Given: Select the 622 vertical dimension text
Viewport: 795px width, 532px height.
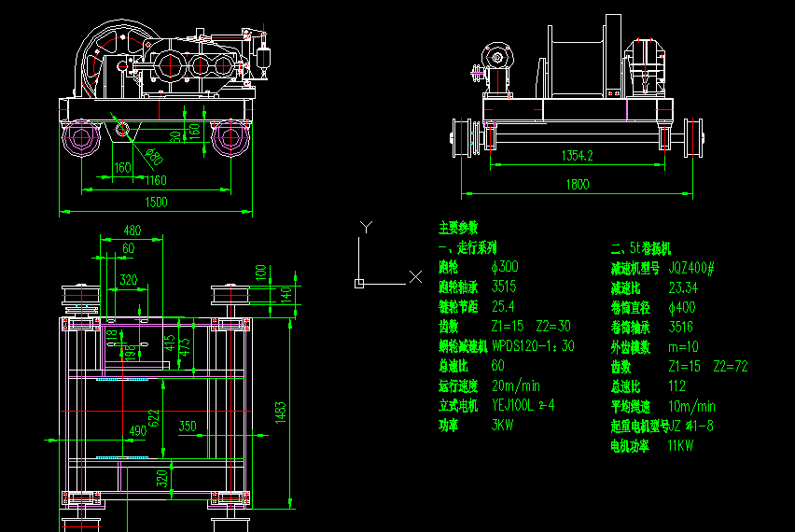Looking at the screenshot, I should pyautogui.click(x=154, y=418).
